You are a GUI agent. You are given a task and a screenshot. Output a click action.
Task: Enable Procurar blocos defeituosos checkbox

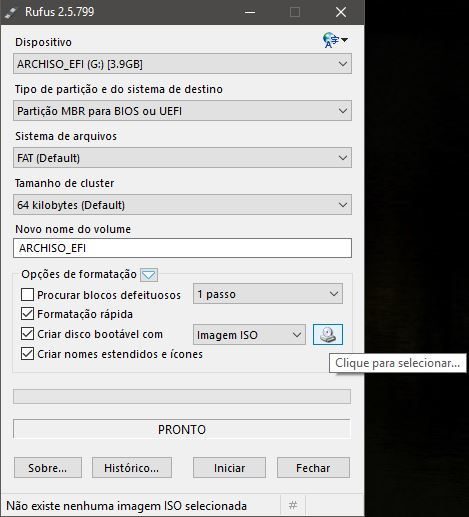(x=27, y=295)
